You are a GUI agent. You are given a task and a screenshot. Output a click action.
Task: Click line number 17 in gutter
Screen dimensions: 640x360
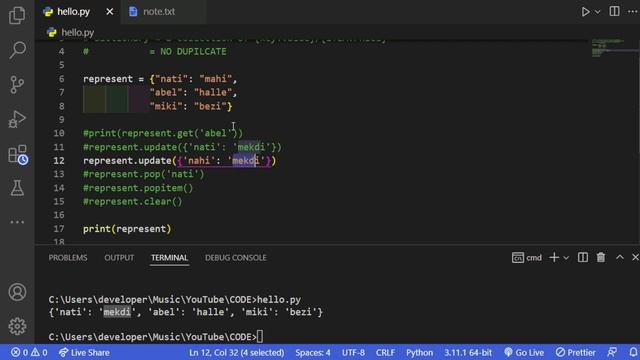[59, 229]
